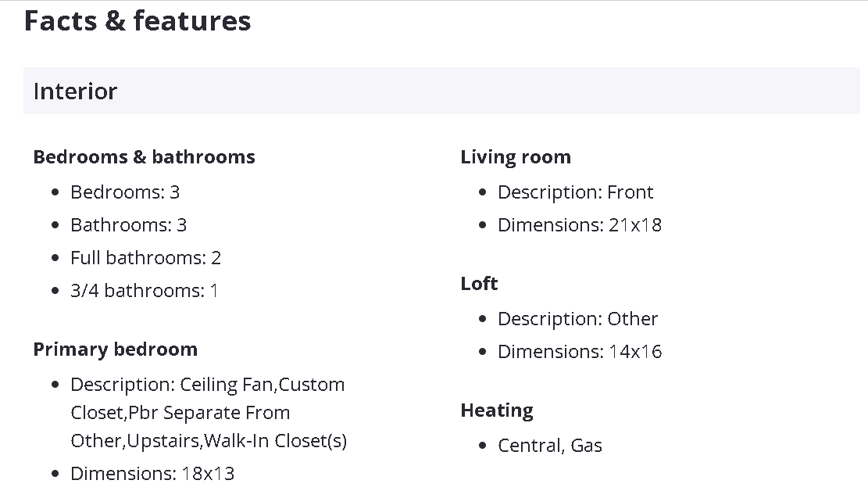Image resolution: width=868 pixels, height=491 pixels.
Task: Click the Description: Other list item
Action: 577,319
